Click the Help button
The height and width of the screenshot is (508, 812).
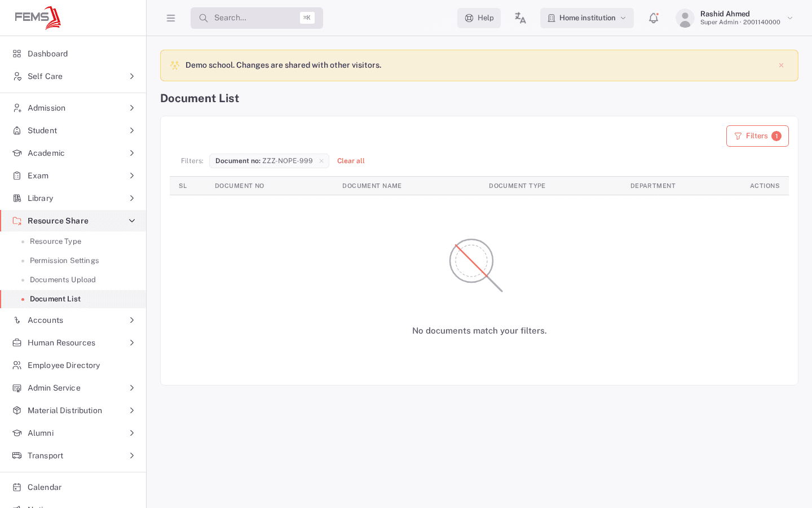pos(479,18)
